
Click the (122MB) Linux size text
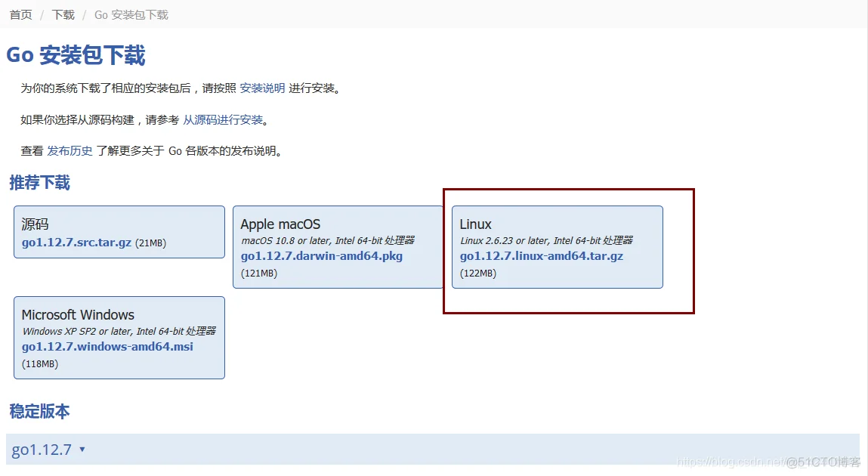pyautogui.click(x=478, y=273)
